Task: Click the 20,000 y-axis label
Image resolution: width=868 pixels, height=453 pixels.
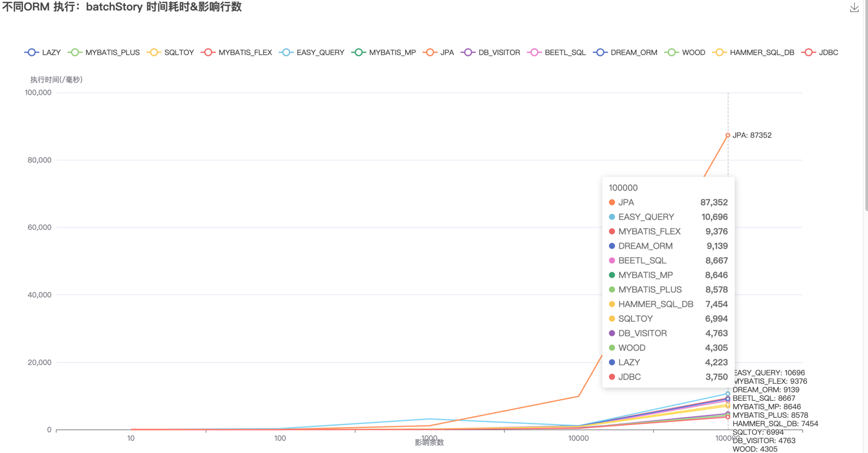Action: click(x=40, y=363)
